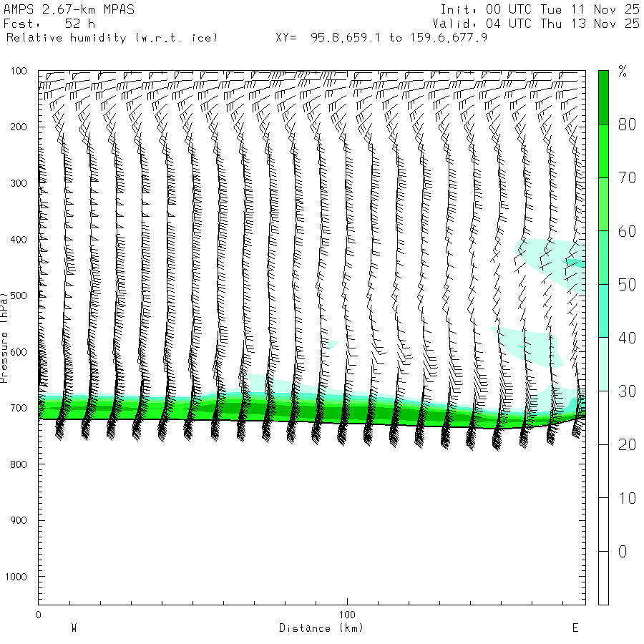Click the 'E' east endpoint label
Image resolution: width=644 pixels, height=644 pixels.
click(x=575, y=628)
